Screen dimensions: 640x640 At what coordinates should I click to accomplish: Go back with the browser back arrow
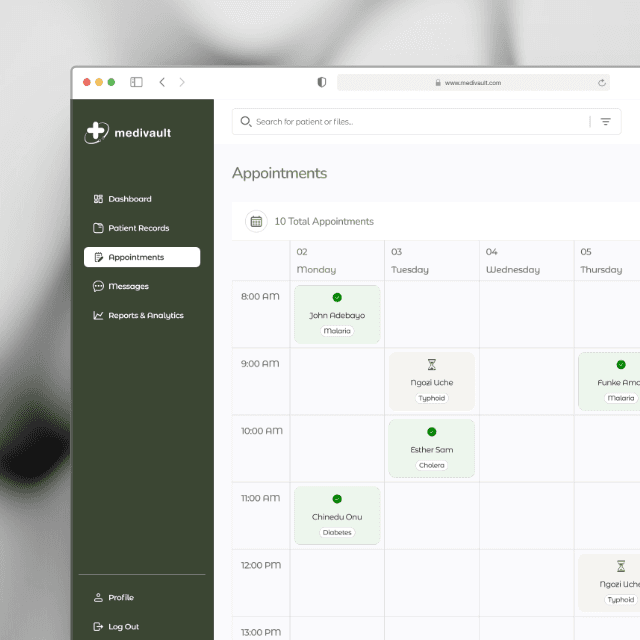(162, 82)
